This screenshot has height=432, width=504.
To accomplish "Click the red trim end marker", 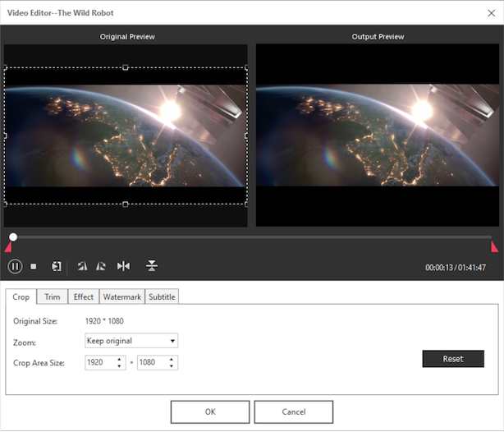I will 494,246.
